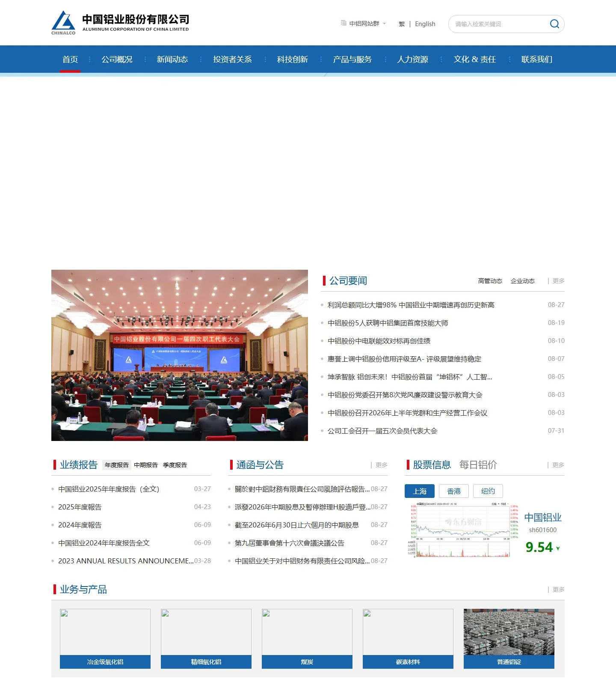Open the 科技创新 navigation menu
The height and width of the screenshot is (685, 616).
click(x=292, y=59)
